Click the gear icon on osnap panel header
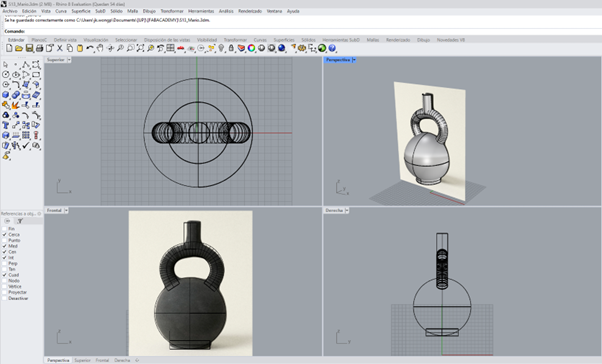The width and height of the screenshot is (602, 364). tap(39, 214)
